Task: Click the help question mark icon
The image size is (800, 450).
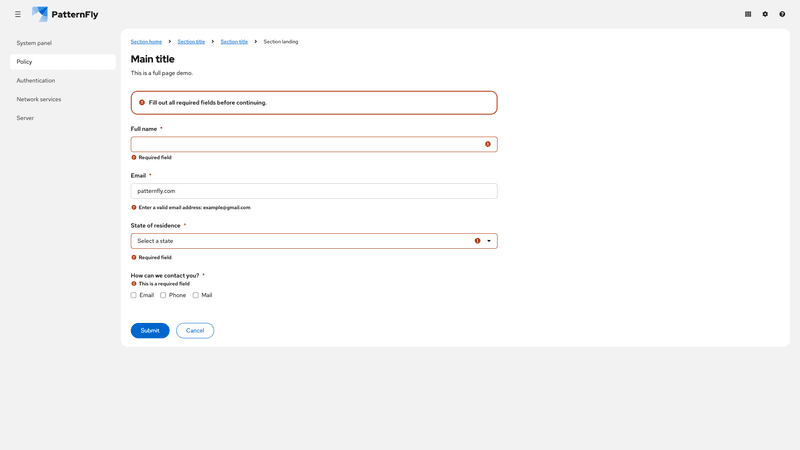Action: tap(782, 14)
